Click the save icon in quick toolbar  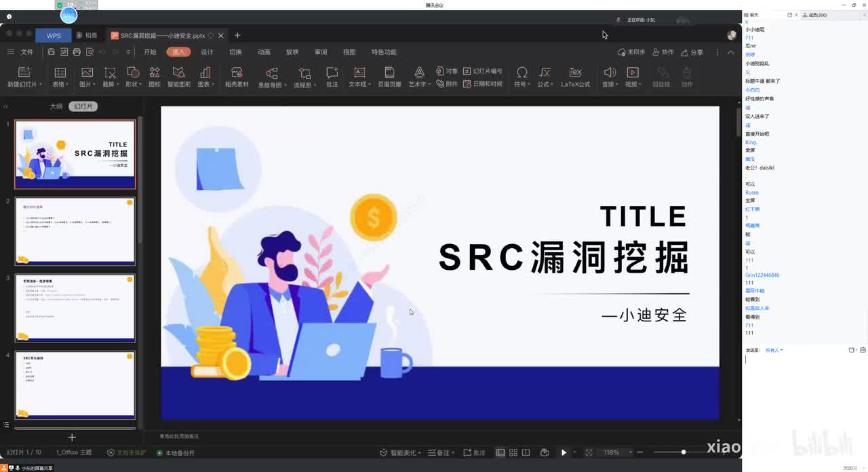[x=51, y=52]
